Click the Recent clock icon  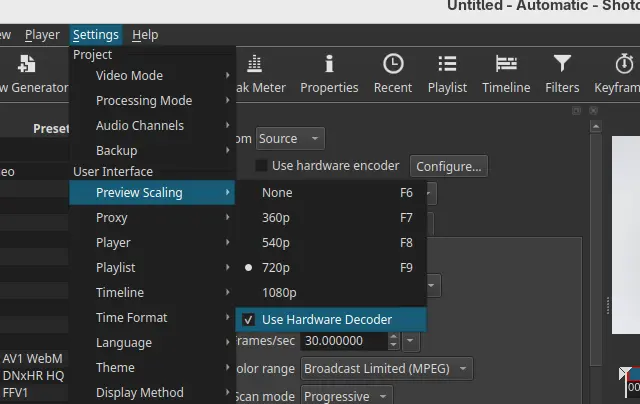[393, 66]
